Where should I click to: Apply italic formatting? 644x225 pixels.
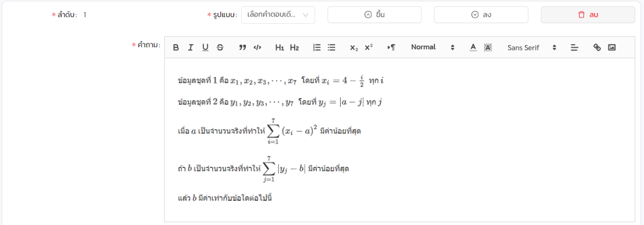[190, 47]
